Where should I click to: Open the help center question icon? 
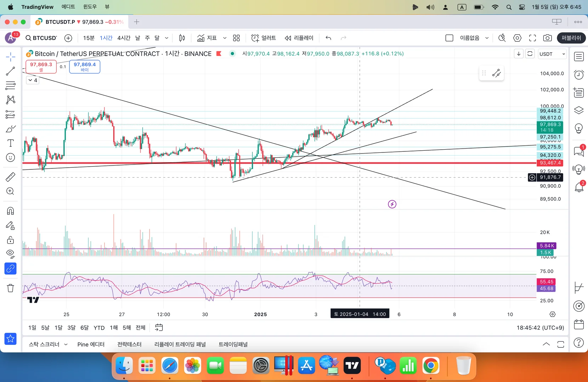click(x=579, y=342)
